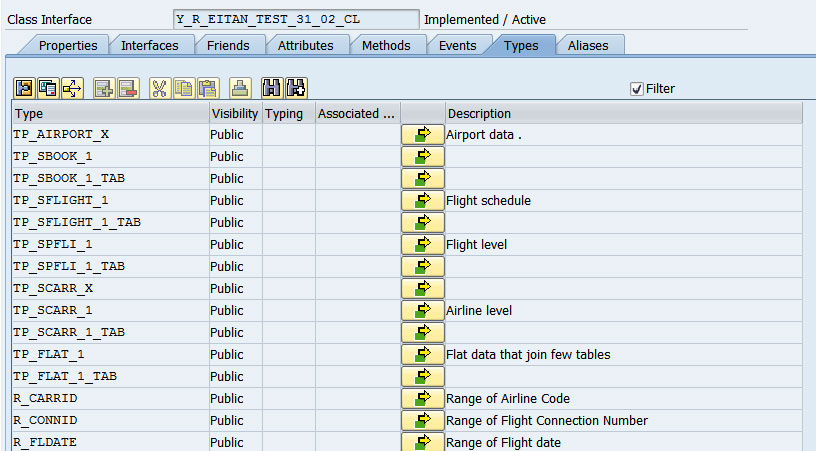Image resolution: width=816 pixels, height=451 pixels.
Task: Select the TP_SFLIGHT_1_TAB type cell
Action: coord(110,222)
